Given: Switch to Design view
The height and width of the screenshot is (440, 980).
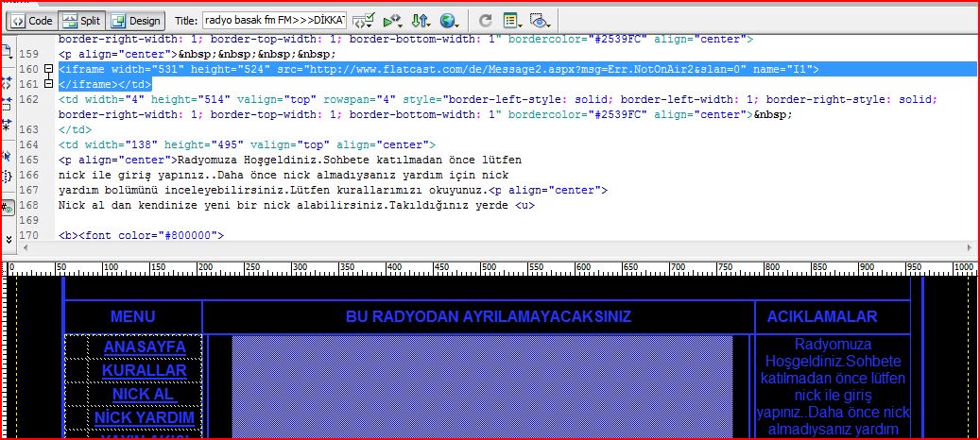Looking at the screenshot, I should (x=136, y=21).
